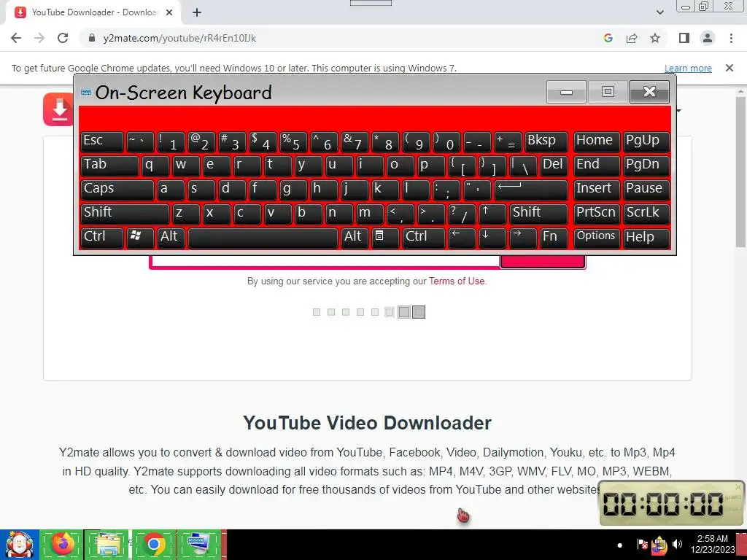Toggle the right Shift key

click(539, 213)
